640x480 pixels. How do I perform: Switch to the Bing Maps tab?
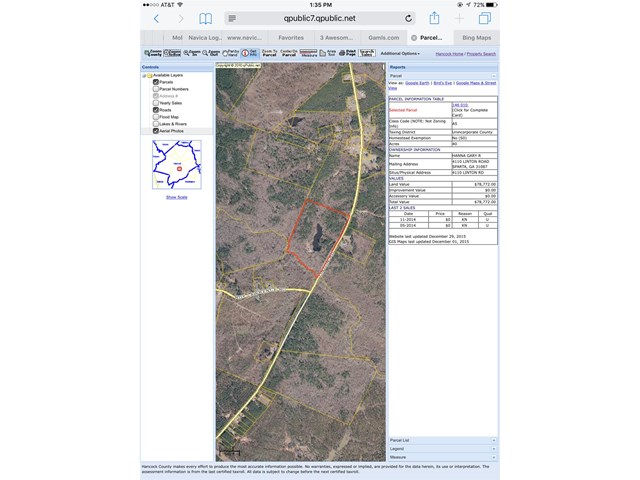pyautogui.click(x=477, y=38)
